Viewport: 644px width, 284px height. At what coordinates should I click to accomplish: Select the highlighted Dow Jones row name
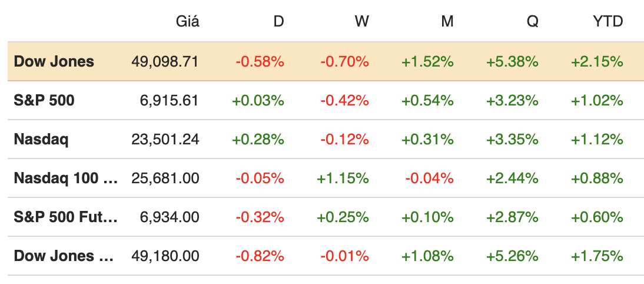coord(54,61)
